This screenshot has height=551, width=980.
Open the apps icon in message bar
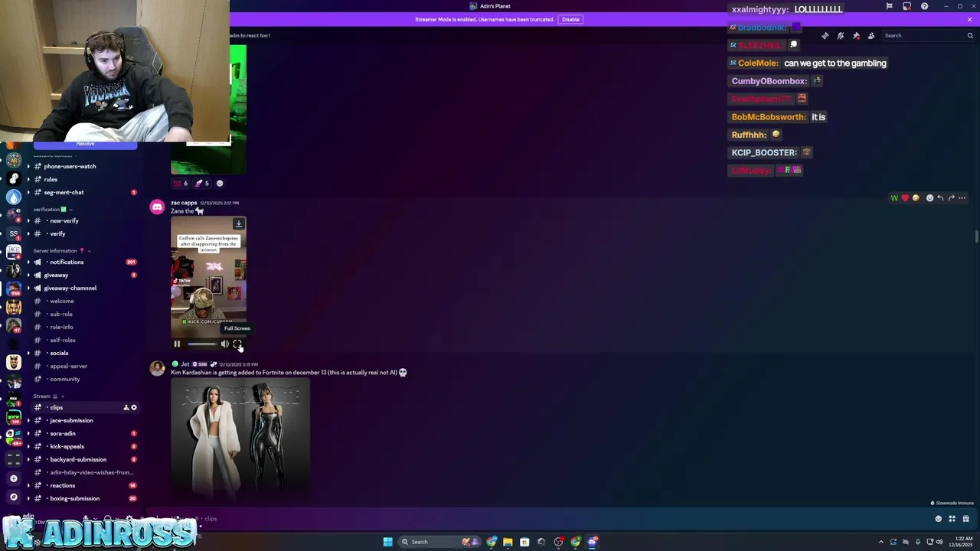click(x=952, y=519)
